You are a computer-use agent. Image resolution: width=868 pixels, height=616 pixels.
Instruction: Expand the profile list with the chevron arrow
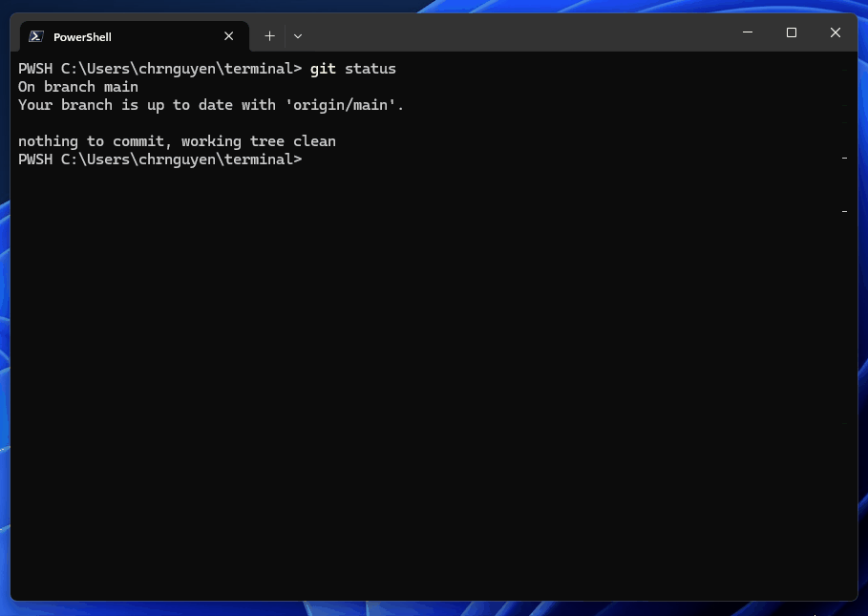tap(298, 35)
